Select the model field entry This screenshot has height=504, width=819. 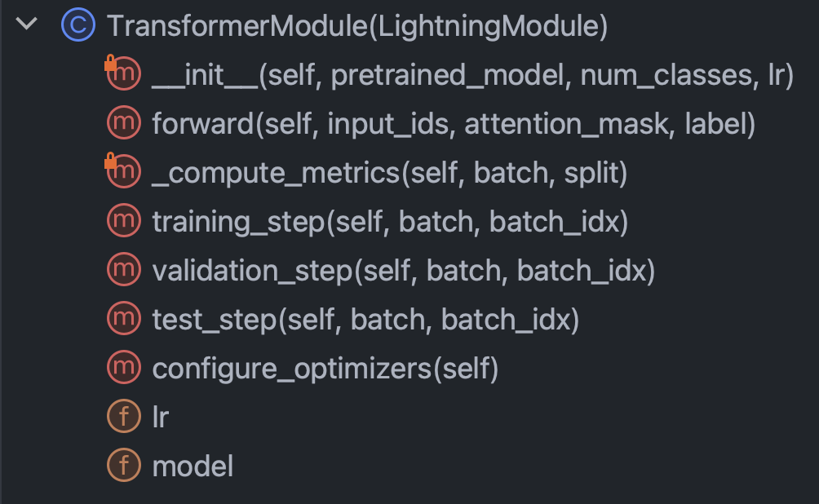coord(193,466)
